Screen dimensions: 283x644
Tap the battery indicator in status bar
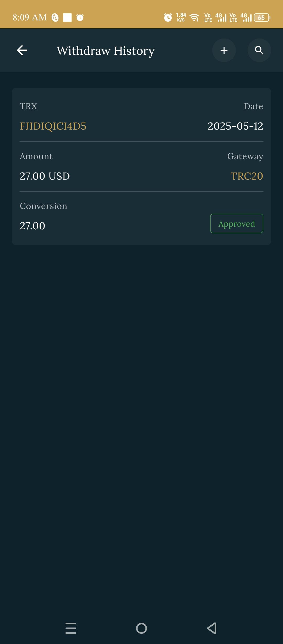(x=262, y=18)
